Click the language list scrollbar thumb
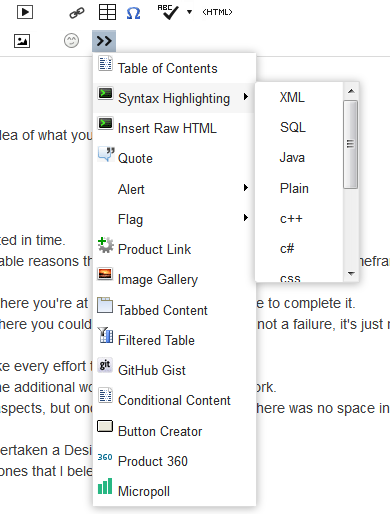This screenshot has height=514, width=390. (x=351, y=144)
